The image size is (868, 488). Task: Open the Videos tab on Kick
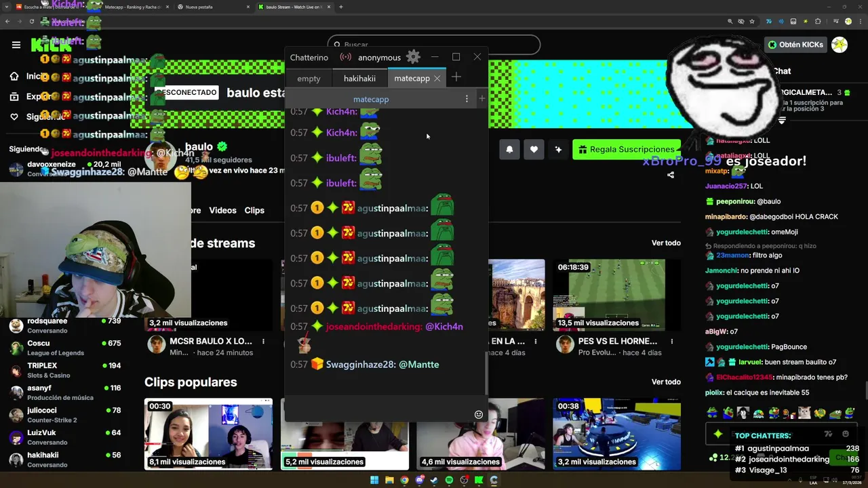coord(222,210)
